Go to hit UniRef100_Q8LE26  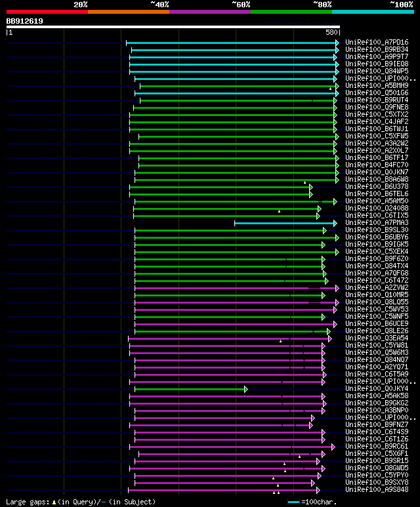pos(377,331)
